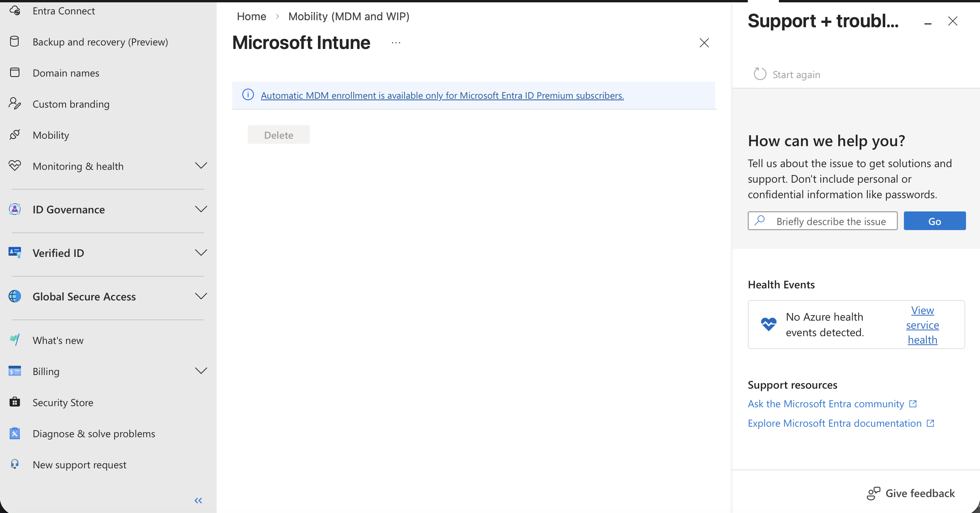Click the Briefly describe the issue field
Viewport: 980px width, 513px height.
click(831, 221)
